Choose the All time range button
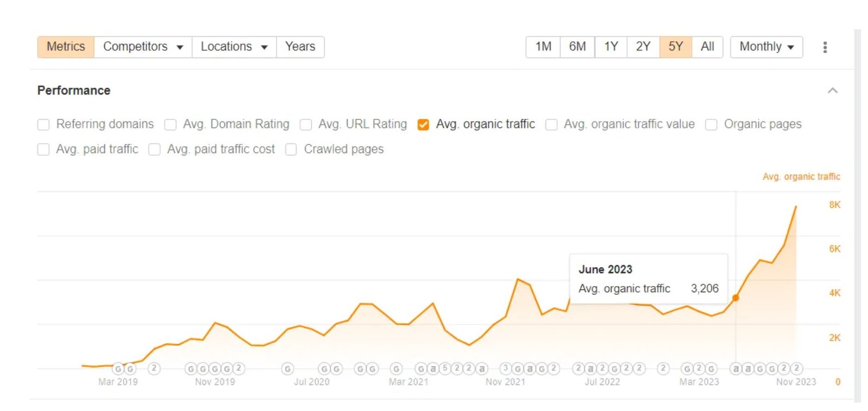The width and height of the screenshot is (868, 411). [x=707, y=47]
